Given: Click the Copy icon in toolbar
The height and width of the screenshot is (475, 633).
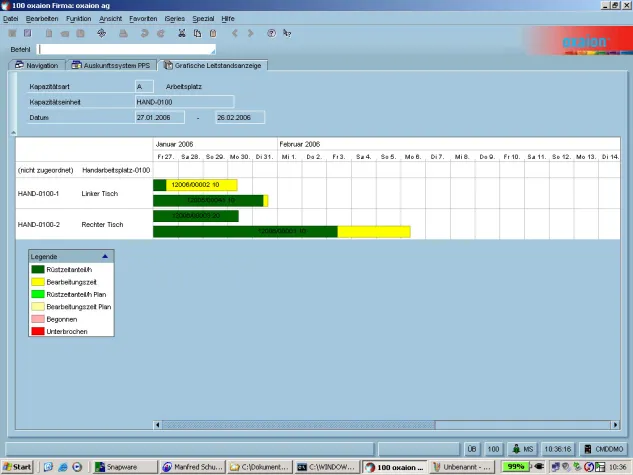Looking at the screenshot, I should tap(197, 33).
